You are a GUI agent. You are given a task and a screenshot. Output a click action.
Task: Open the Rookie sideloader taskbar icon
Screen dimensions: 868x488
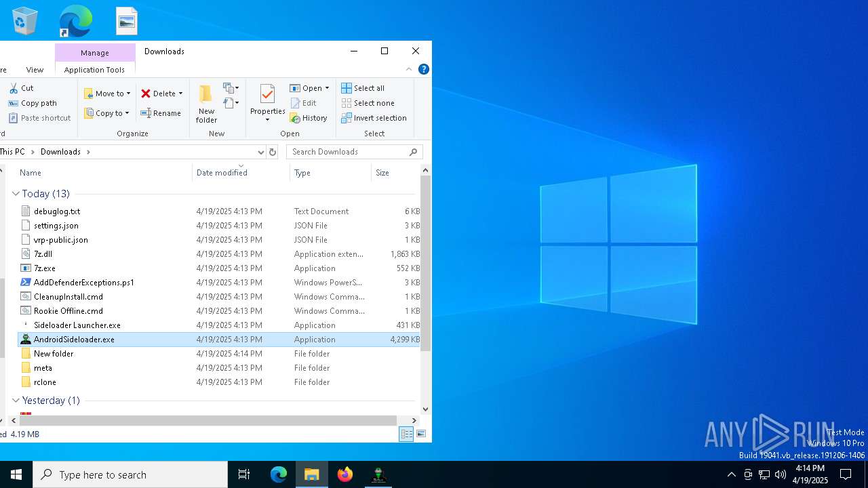coord(378,474)
